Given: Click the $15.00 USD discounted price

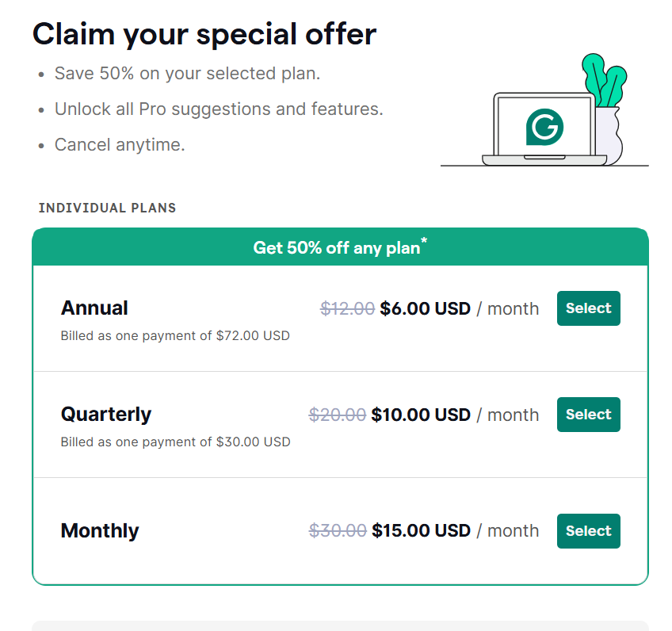Looking at the screenshot, I should click(x=421, y=531).
